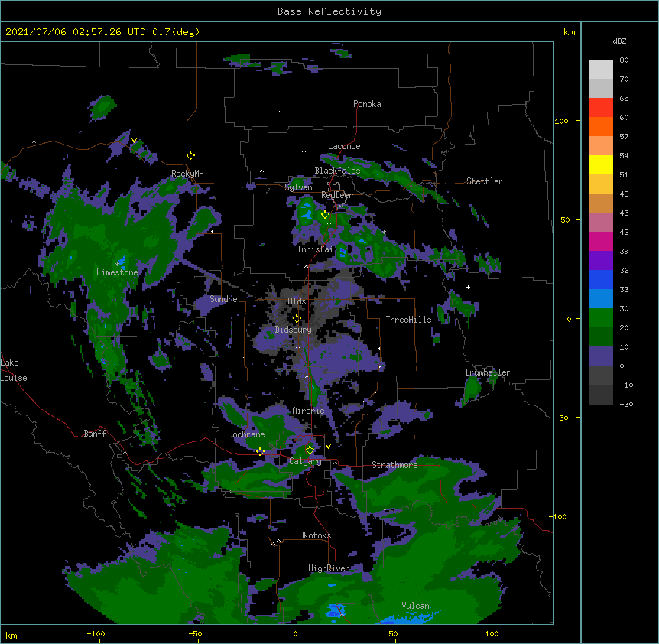Viewport: 659px width, 644px height.
Task: Select the Okotoks label
Action: click(x=315, y=535)
